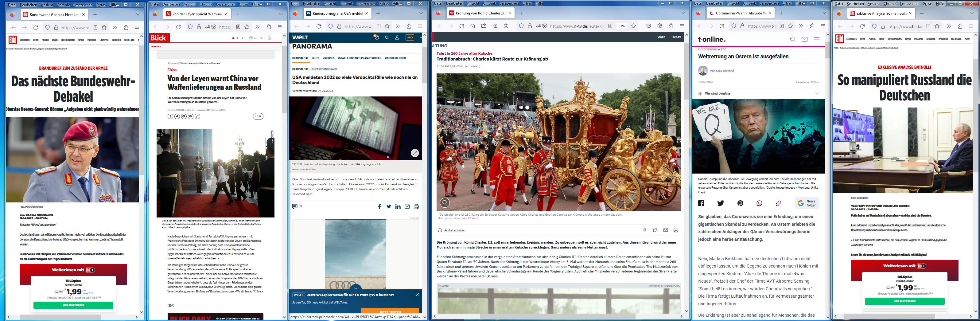Switch Blick language to FR
The image size is (980, 321).
click(242, 38)
